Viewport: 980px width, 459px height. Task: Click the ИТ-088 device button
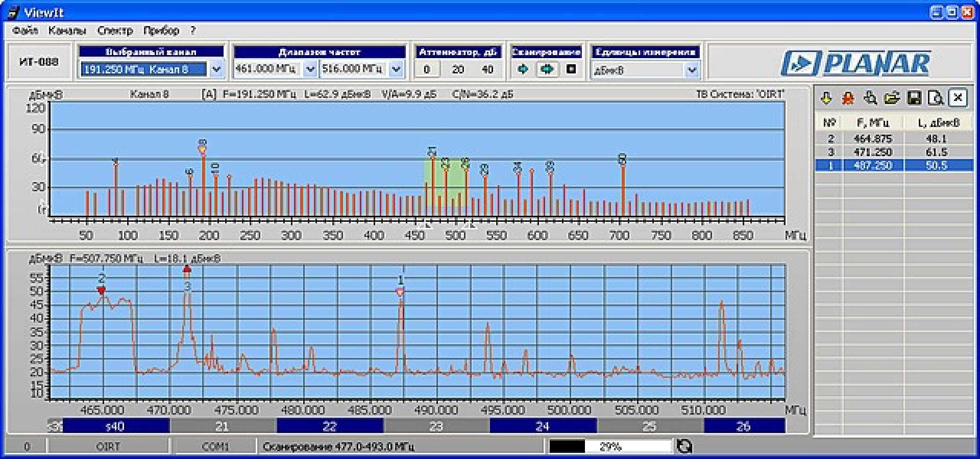click(39, 62)
